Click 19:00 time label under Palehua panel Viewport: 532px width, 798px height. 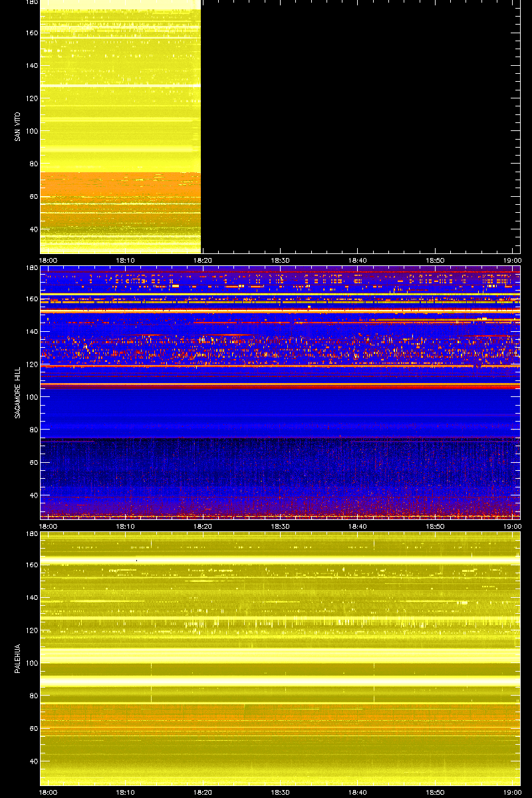513,792
